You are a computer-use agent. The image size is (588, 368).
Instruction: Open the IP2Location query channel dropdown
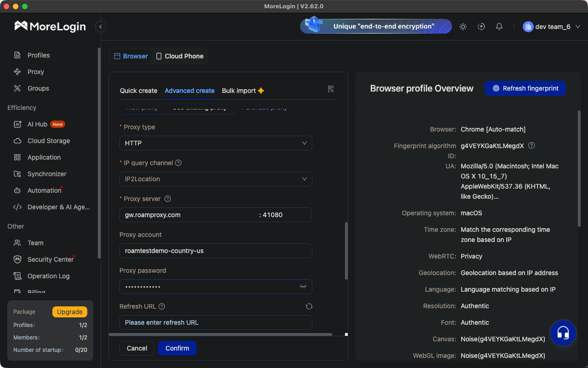coord(216,179)
